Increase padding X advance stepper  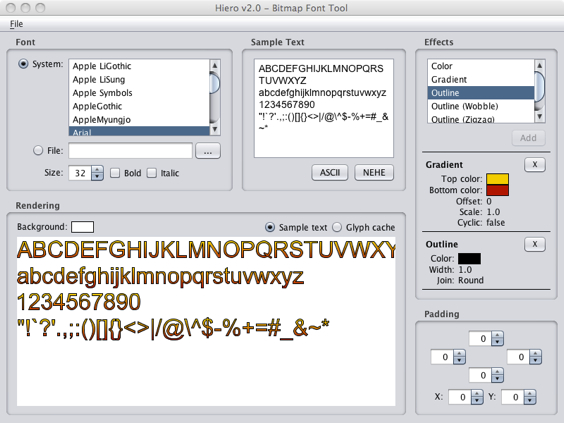click(x=477, y=394)
